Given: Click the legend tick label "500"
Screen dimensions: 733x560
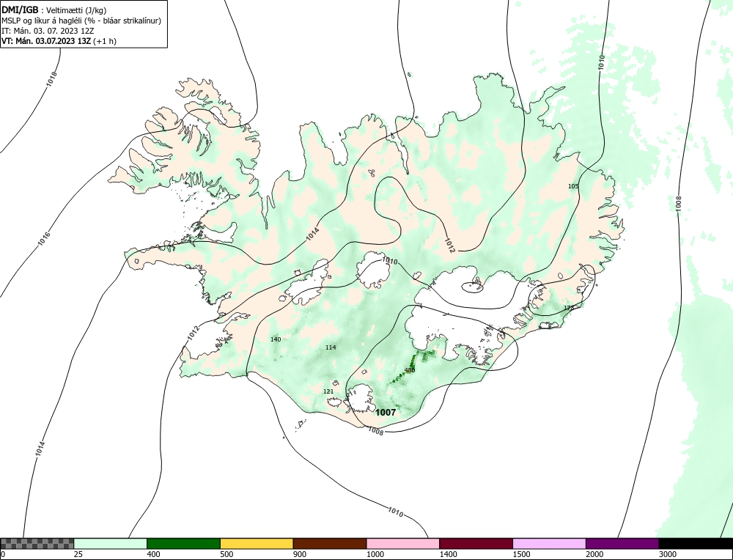Looking at the screenshot, I should click(x=226, y=554).
